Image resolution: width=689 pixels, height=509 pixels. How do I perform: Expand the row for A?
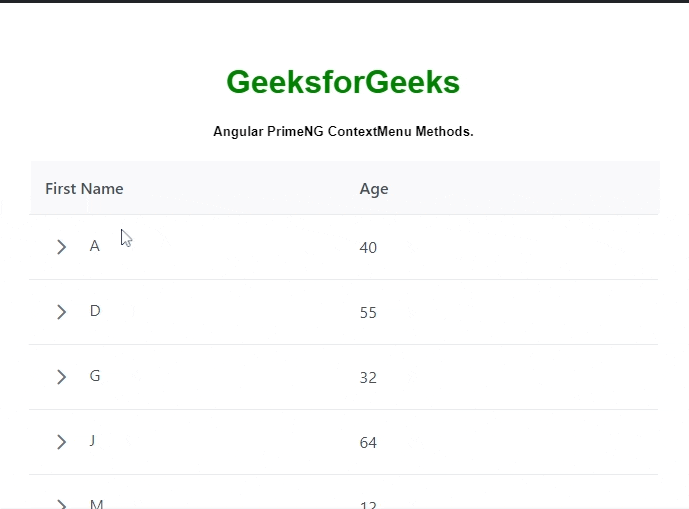pos(61,247)
